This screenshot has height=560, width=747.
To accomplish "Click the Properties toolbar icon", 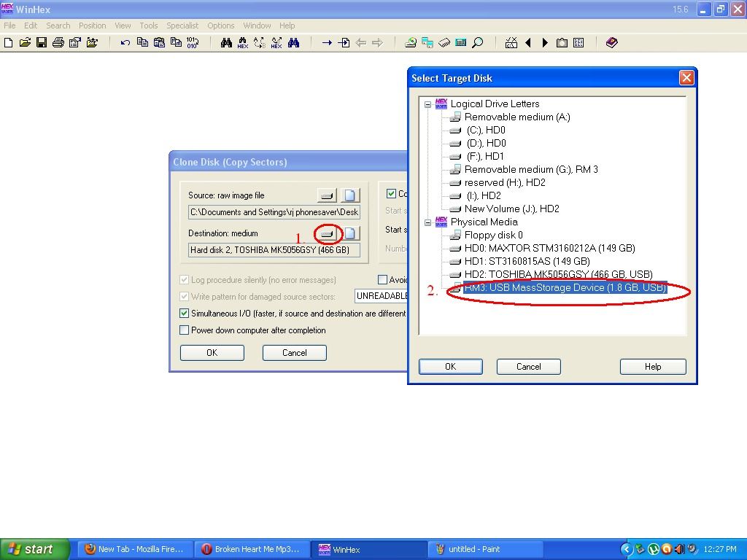I will [x=75, y=43].
